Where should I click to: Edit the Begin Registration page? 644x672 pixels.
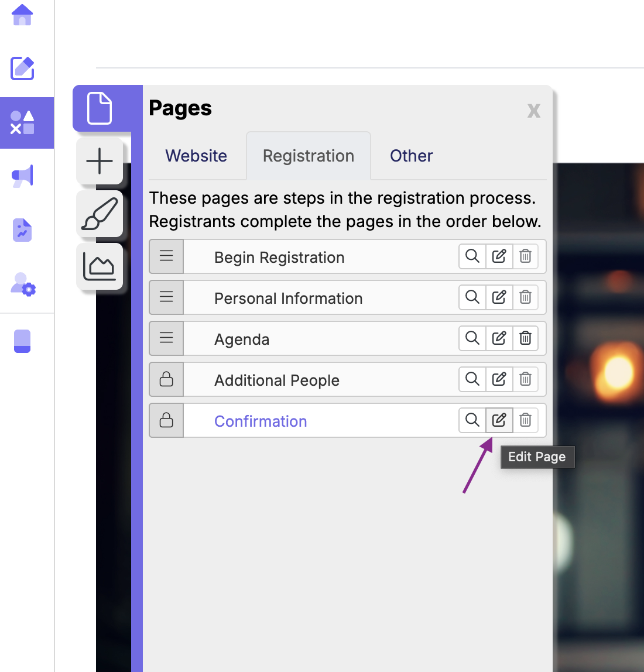pyautogui.click(x=499, y=256)
